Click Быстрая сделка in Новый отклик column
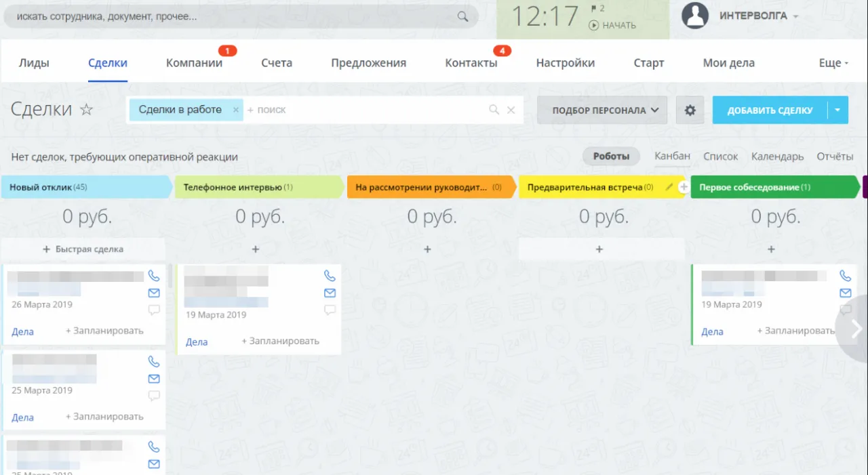This screenshot has width=868, height=475. click(83, 249)
